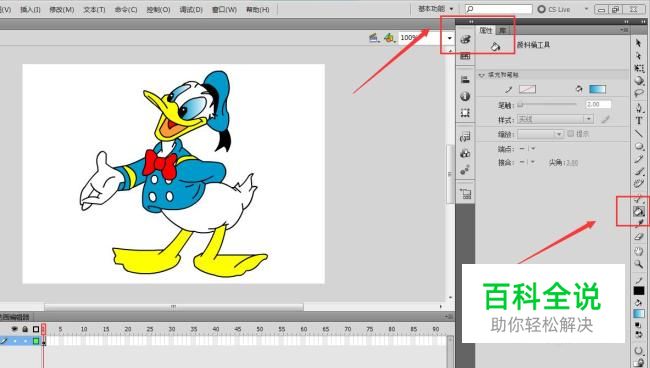650x368 pixels.
Task: Select the Hand tool
Action: [639, 251]
